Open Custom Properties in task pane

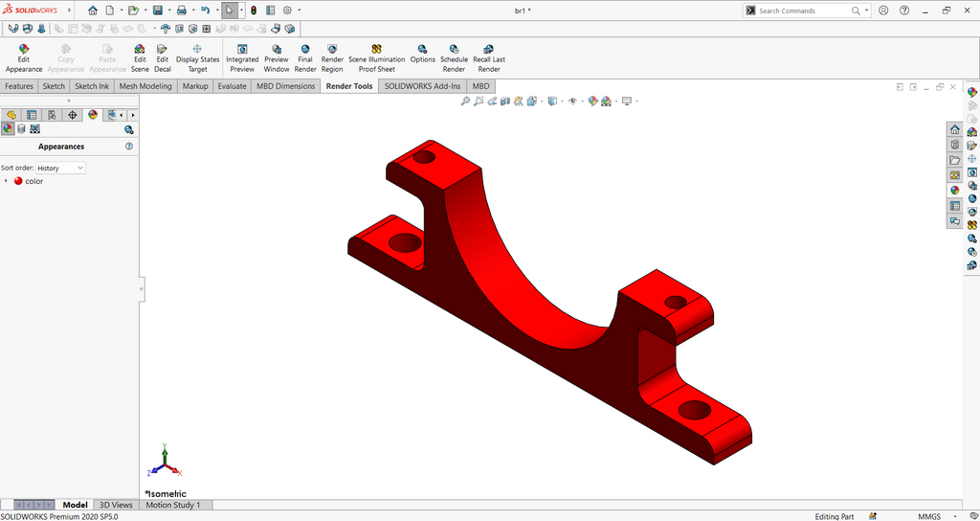click(954, 206)
